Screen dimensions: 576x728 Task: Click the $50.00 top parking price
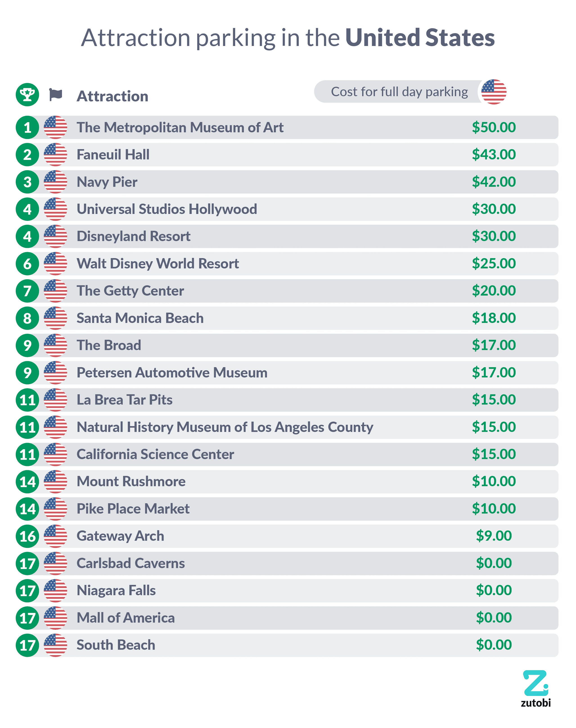(493, 127)
